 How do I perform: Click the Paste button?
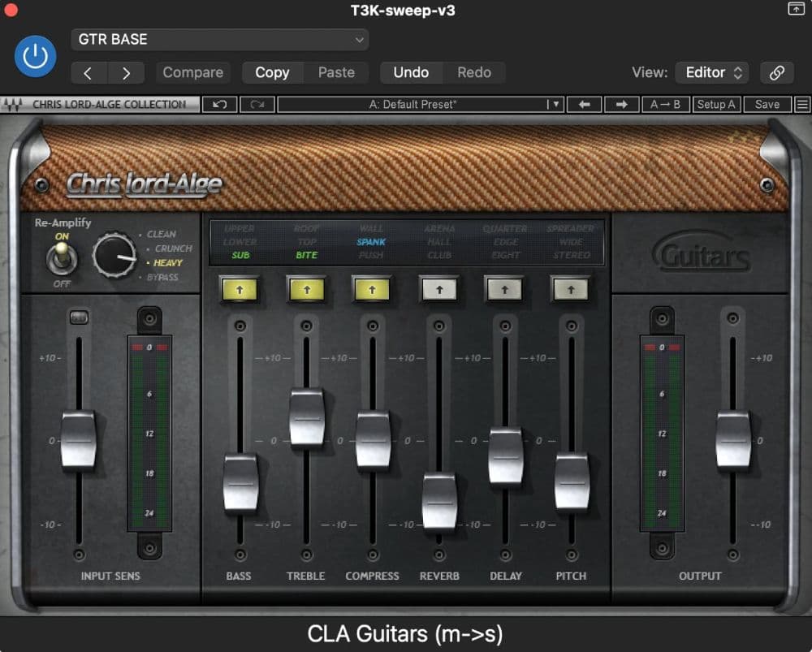337,72
